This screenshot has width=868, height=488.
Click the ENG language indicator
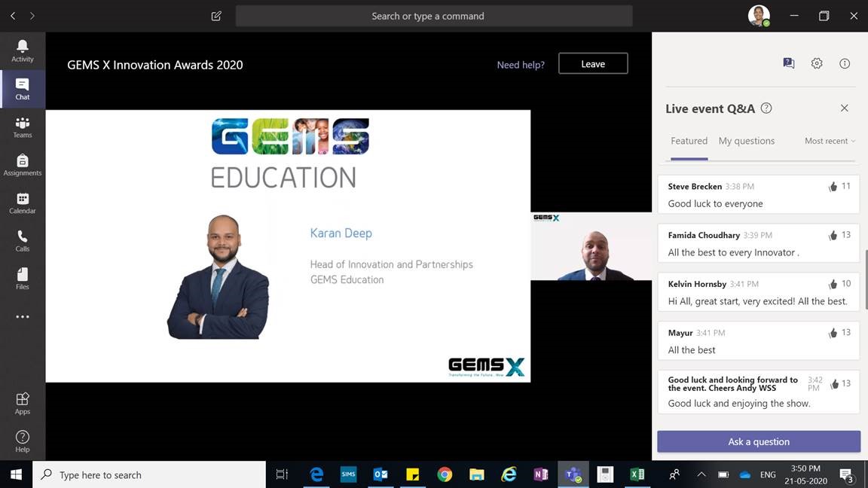pos(768,474)
